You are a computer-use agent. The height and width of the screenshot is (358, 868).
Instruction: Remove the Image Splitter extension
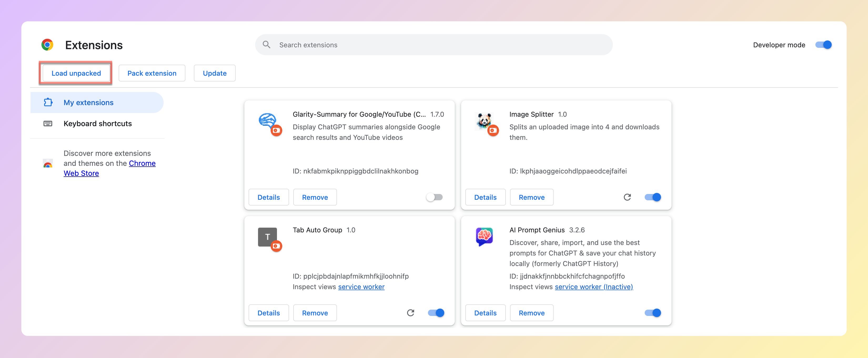coord(531,197)
